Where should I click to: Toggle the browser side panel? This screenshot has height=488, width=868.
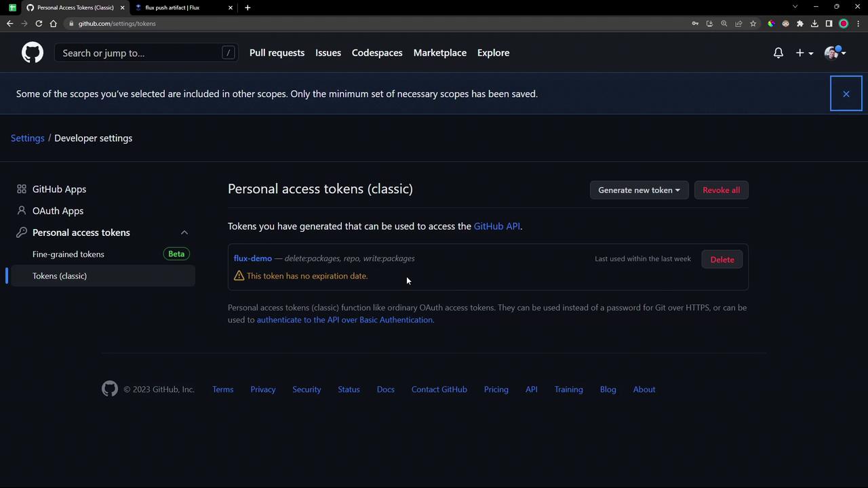point(829,24)
